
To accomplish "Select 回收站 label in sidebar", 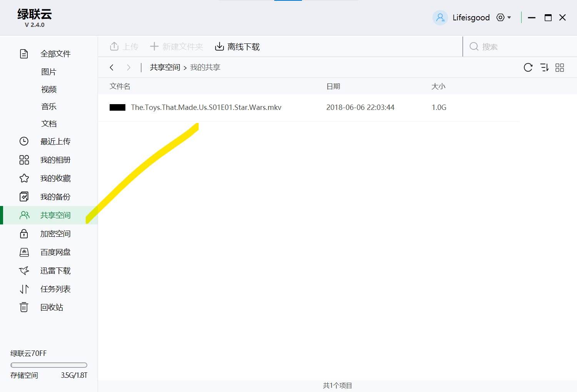I will 52,307.
